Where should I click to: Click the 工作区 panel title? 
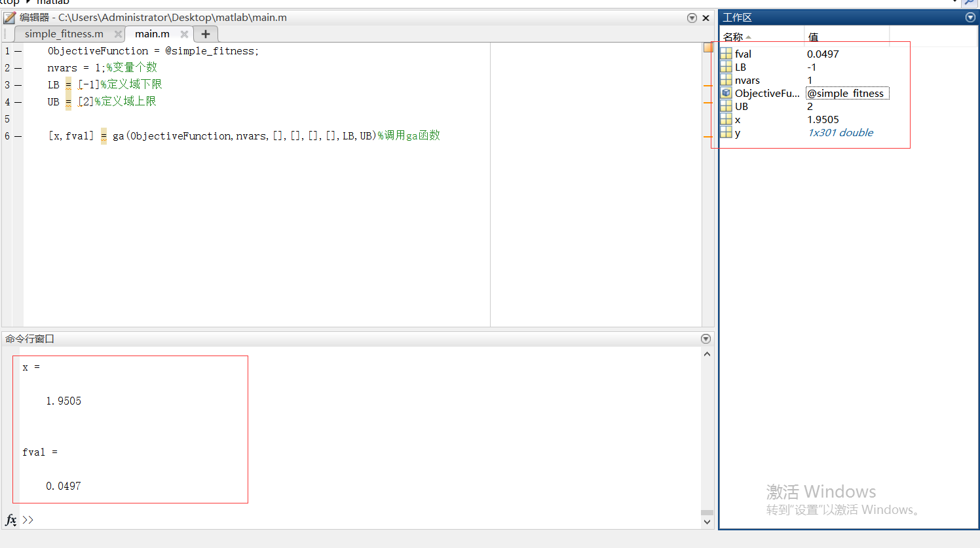[737, 18]
